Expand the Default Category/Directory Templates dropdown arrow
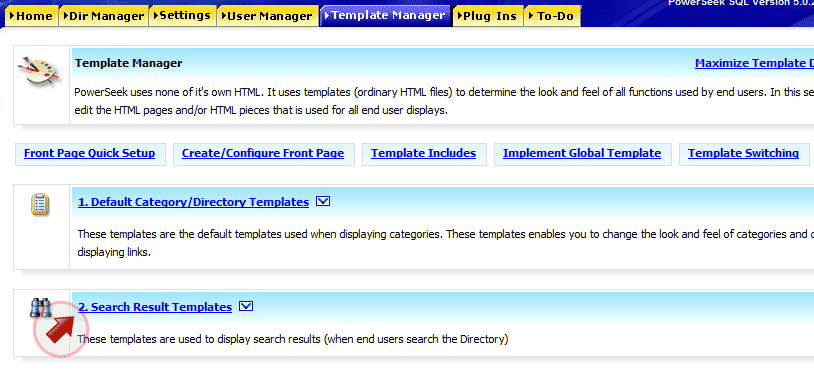This screenshot has height=372, width=814. point(323,201)
